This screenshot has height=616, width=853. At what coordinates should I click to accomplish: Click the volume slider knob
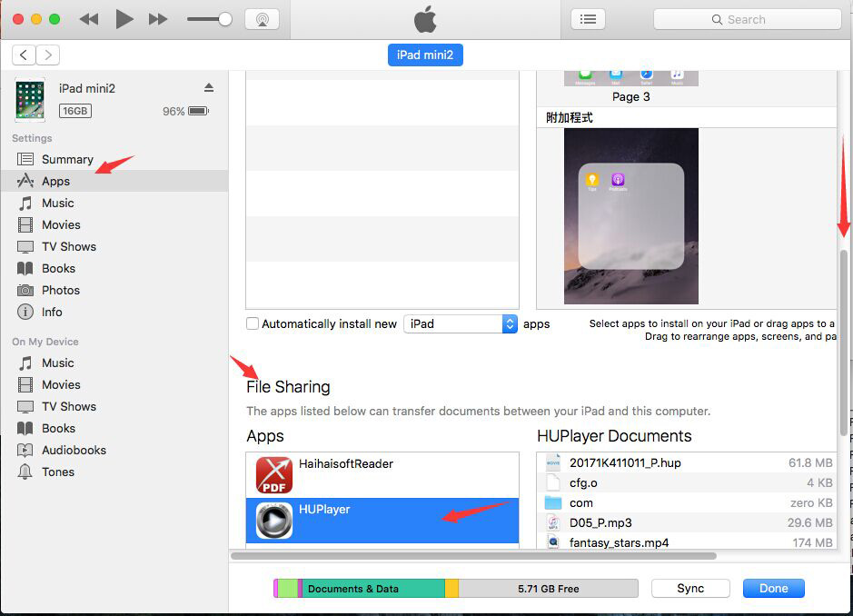(x=224, y=20)
